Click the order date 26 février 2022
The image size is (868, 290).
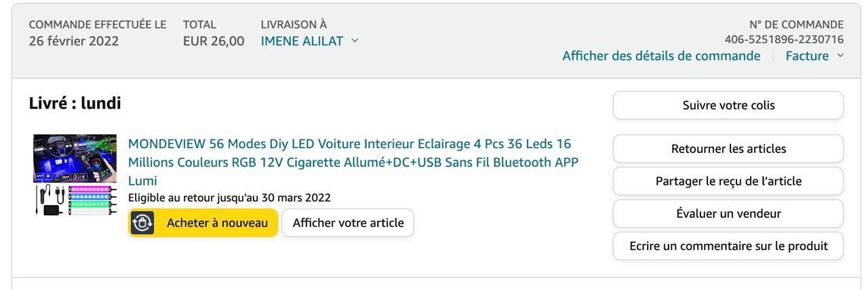73,41
